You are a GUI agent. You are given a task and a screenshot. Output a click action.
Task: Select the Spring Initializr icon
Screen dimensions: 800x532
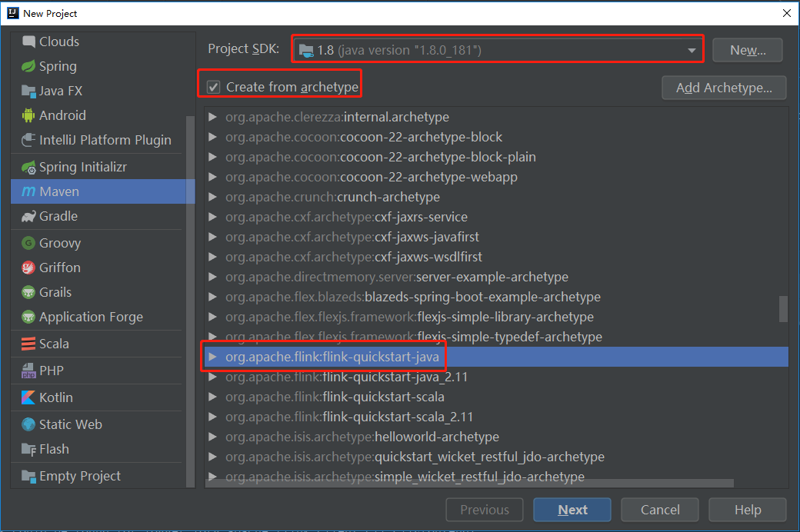pyautogui.click(x=28, y=167)
